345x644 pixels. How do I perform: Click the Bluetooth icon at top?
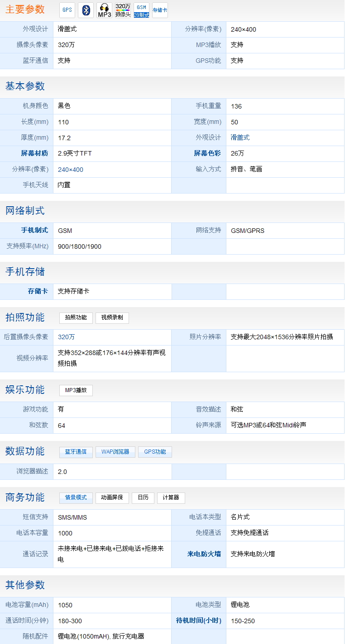click(x=86, y=10)
